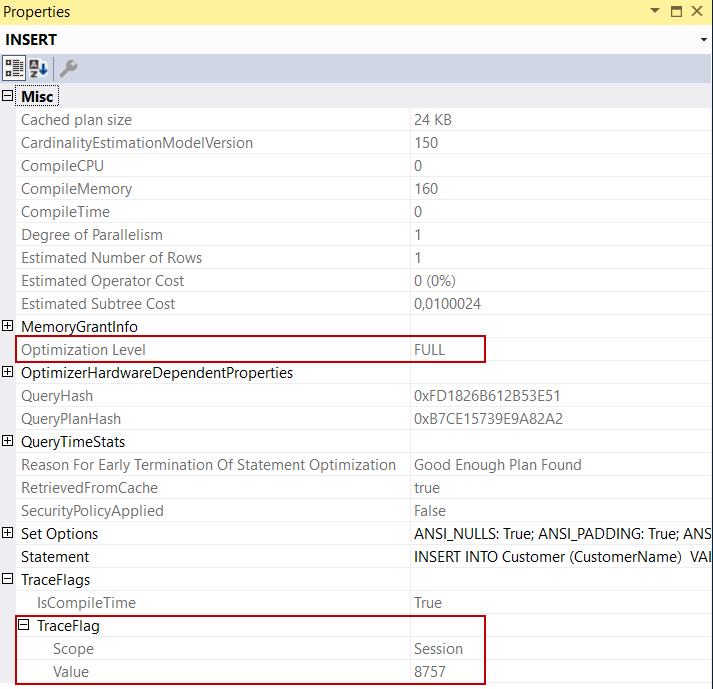Select the Session scope value
The width and height of the screenshot is (713, 689).
[438, 649]
